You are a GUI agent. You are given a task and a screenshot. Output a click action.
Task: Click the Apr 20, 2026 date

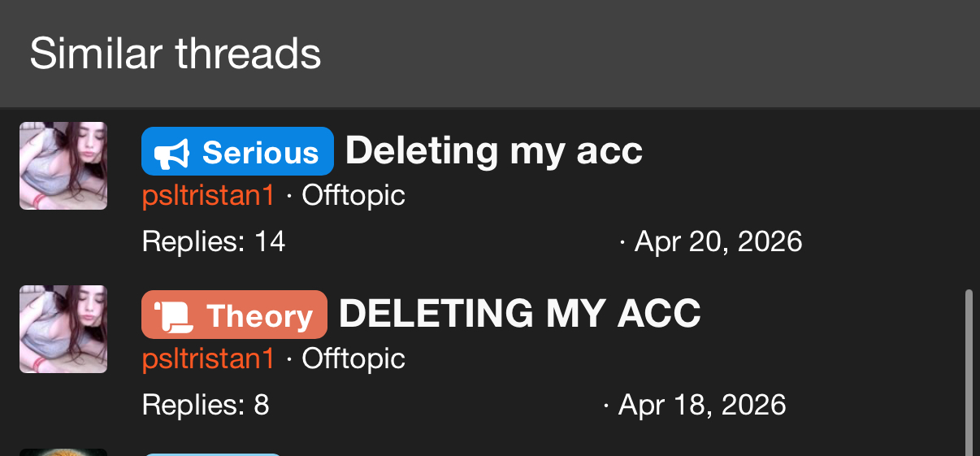tap(718, 241)
